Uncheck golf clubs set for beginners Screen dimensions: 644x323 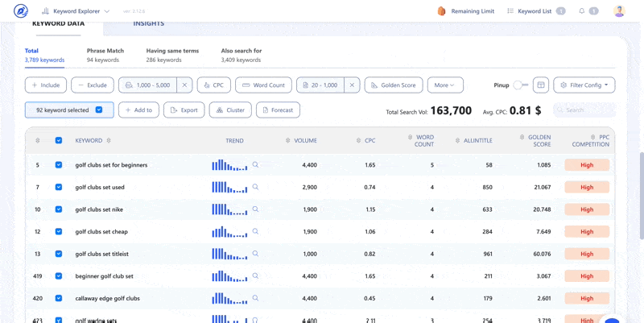click(59, 165)
